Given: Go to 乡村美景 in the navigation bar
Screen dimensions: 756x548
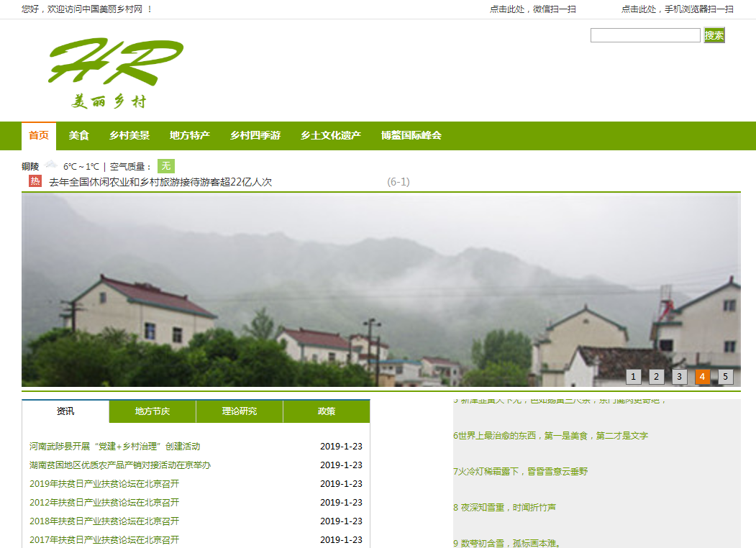Looking at the screenshot, I should 129,135.
